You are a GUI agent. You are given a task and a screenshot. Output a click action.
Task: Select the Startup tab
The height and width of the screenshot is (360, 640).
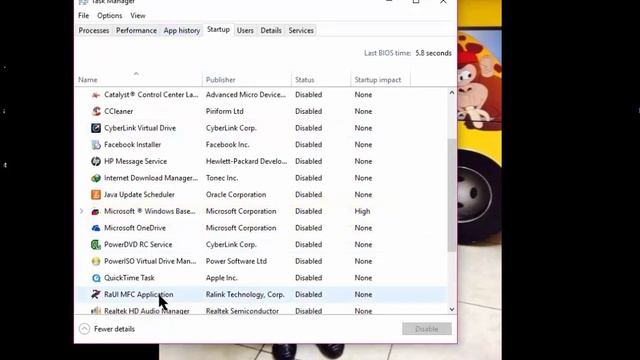pyautogui.click(x=218, y=29)
